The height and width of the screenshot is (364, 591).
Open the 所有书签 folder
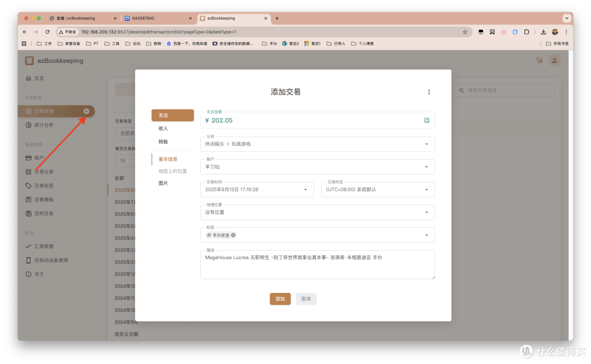coord(557,44)
